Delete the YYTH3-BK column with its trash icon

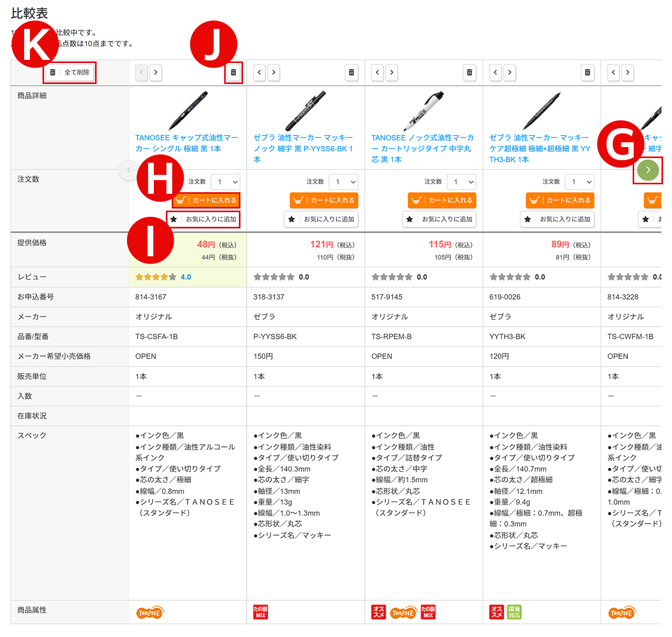click(587, 73)
